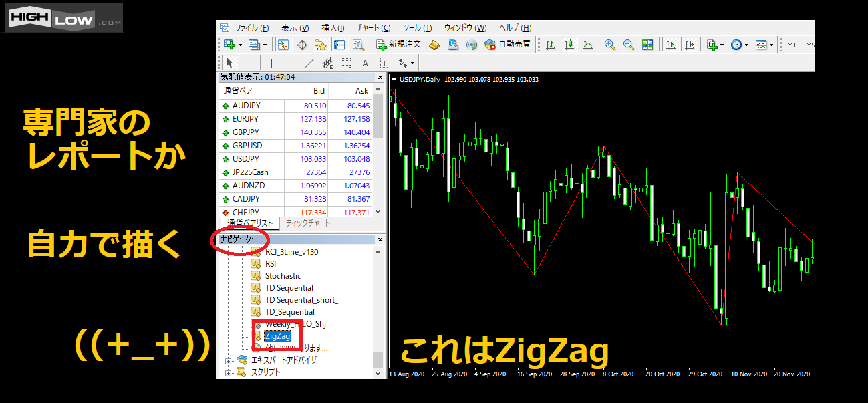The width and height of the screenshot is (868, 403).
Task: Expand the エキスパートアドバイザ tree node
Action: [x=229, y=360]
